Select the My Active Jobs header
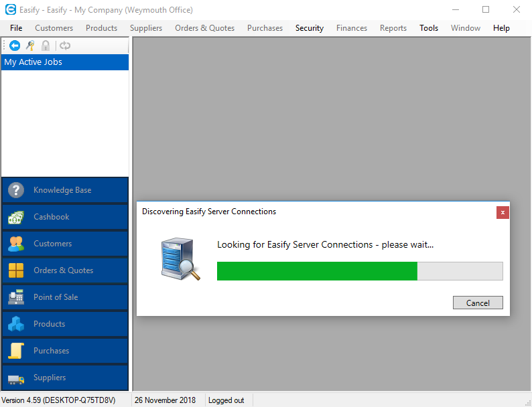This screenshot has width=532, height=407. tap(65, 62)
